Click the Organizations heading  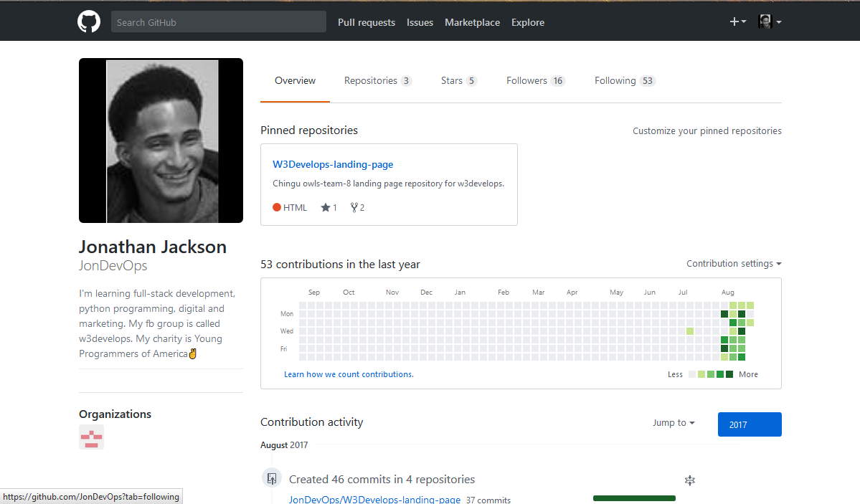tap(115, 414)
